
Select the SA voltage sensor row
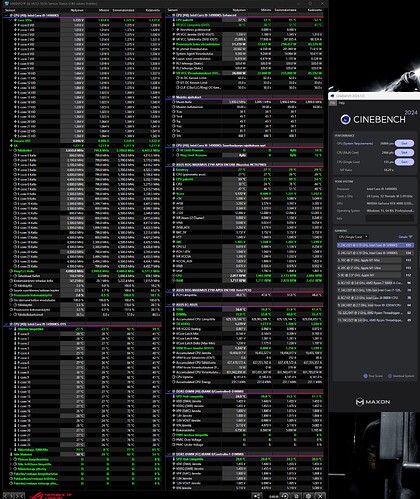coord(83,146)
